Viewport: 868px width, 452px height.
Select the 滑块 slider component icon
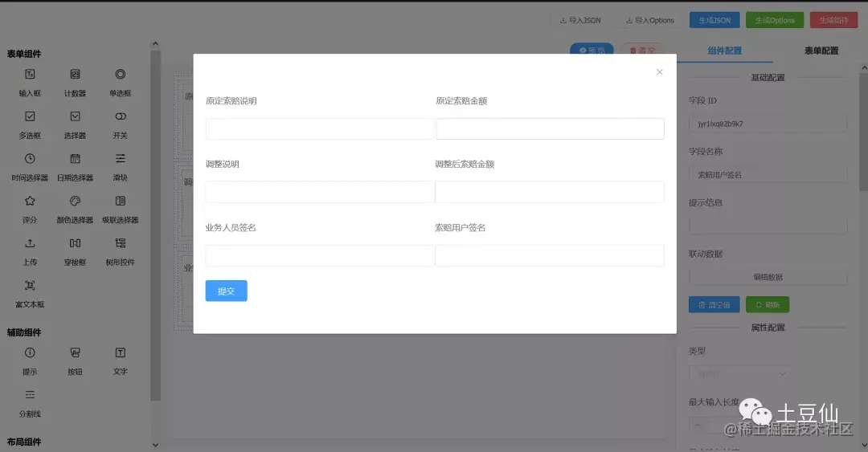tap(120, 159)
